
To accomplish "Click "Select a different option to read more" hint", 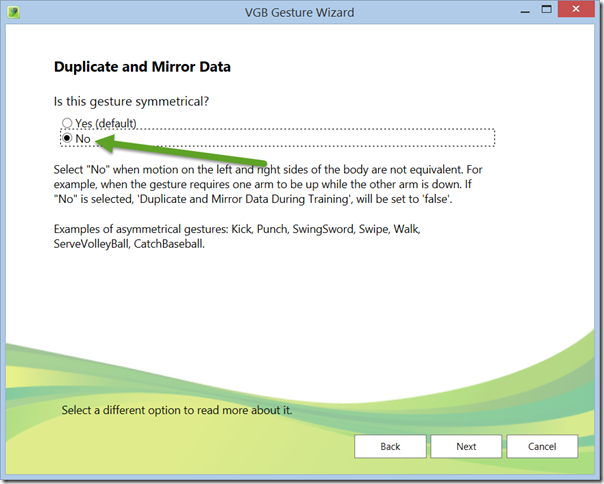I will click(x=177, y=410).
